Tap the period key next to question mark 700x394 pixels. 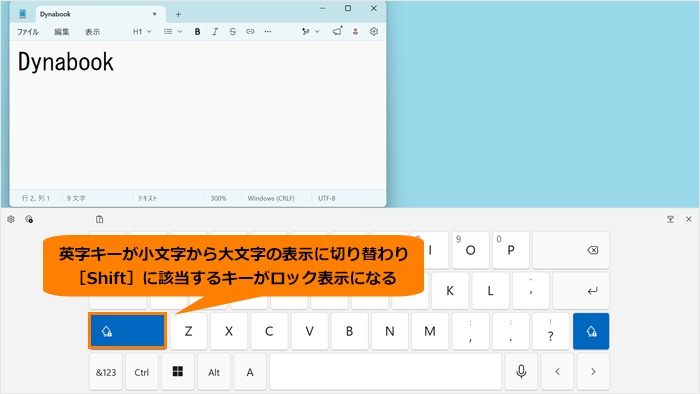(x=510, y=331)
